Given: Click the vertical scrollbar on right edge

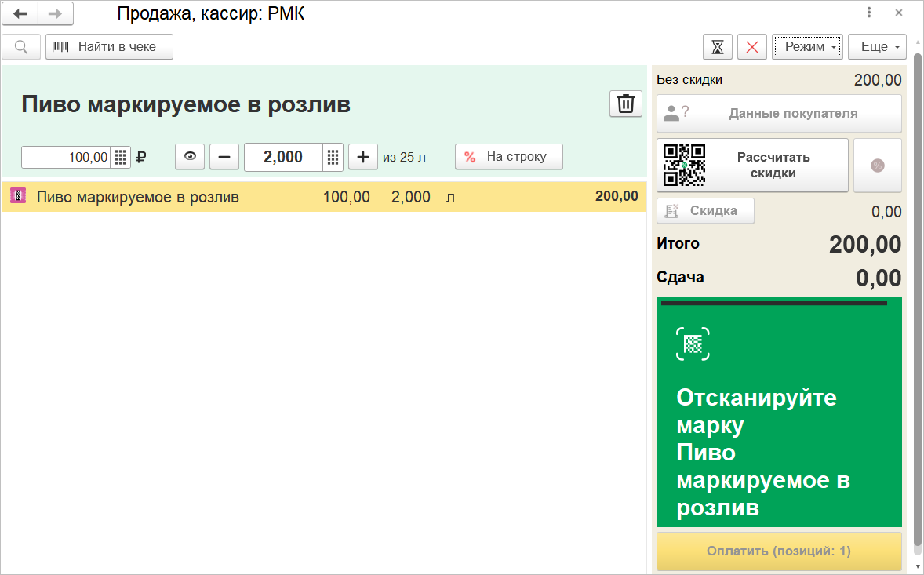Looking at the screenshot, I should [918, 300].
